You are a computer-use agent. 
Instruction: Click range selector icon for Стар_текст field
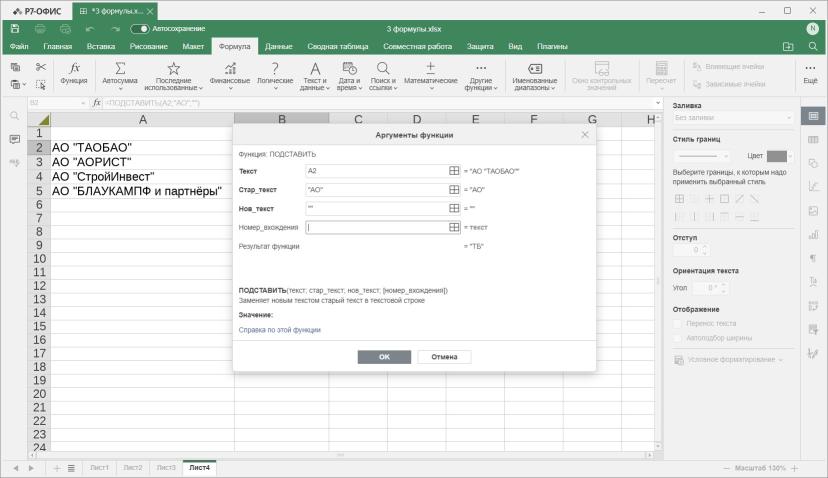(454, 190)
